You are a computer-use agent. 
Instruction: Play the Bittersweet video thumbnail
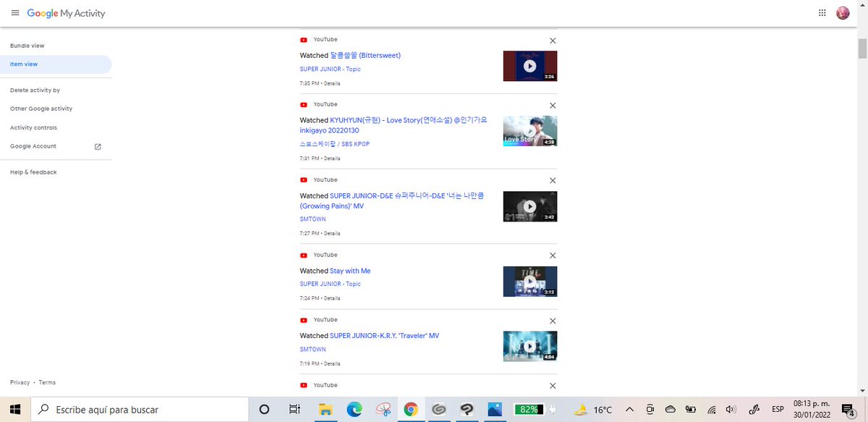pos(530,66)
